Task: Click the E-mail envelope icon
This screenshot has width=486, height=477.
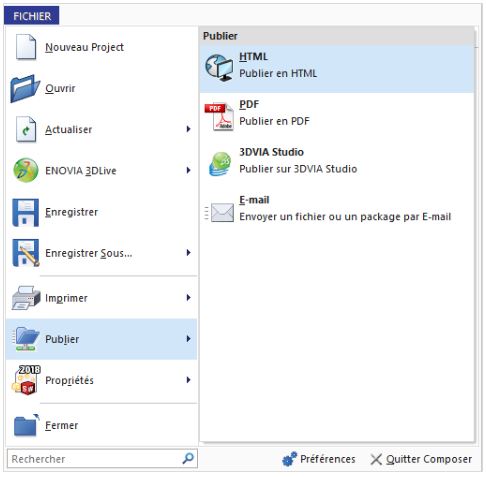Action: [220, 213]
